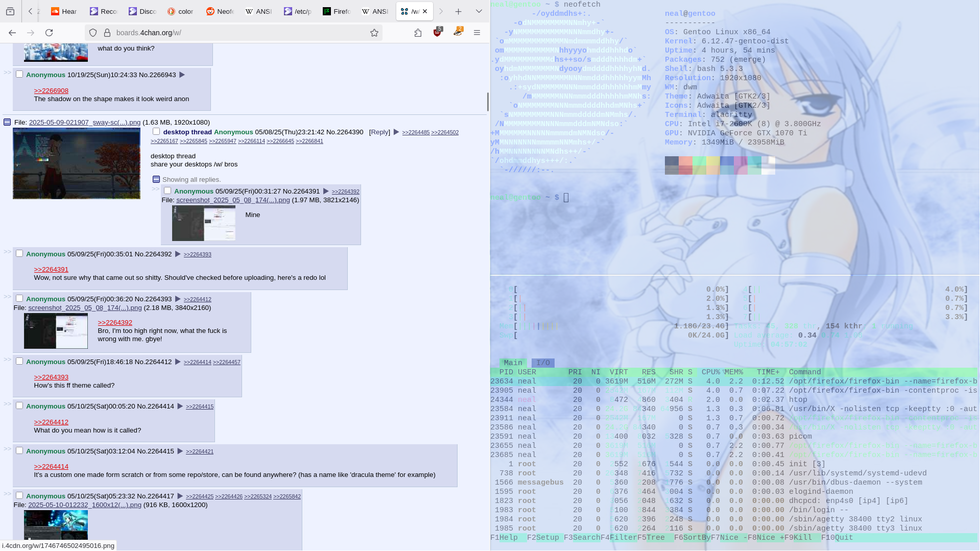Check the box for post No.2264412
This screenshot has width=980, height=551.
pyautogui.click(x=19, y=362)
